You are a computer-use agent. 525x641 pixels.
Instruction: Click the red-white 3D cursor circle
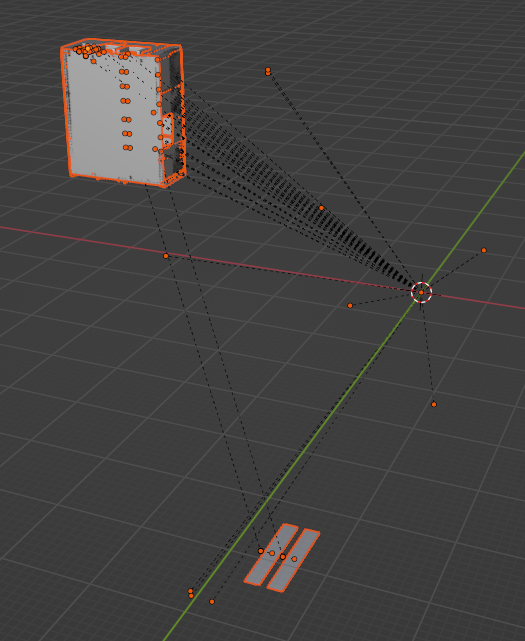(x=422, y=292)
